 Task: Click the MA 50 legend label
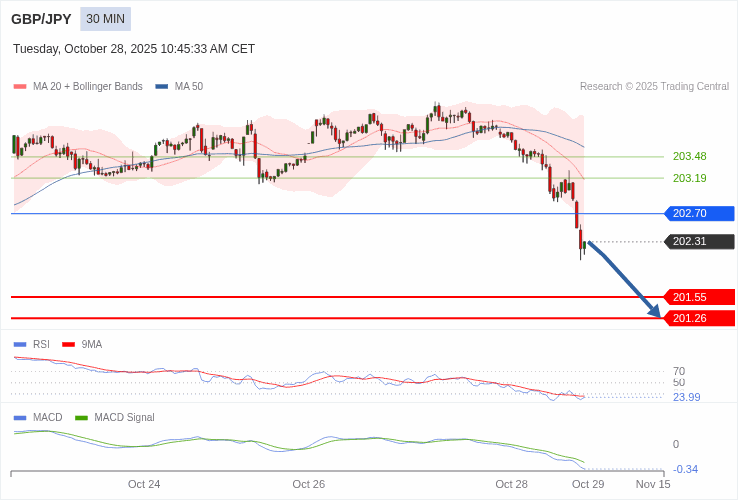[189, 87]
